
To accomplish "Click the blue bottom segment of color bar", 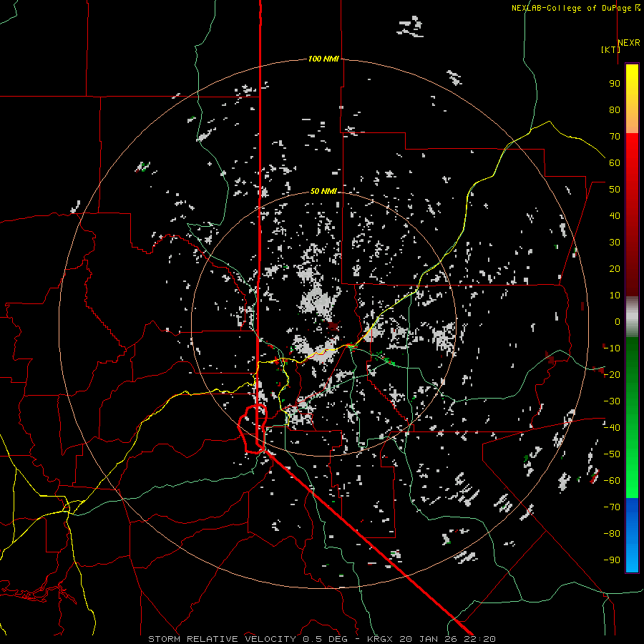I will [632, 535].
